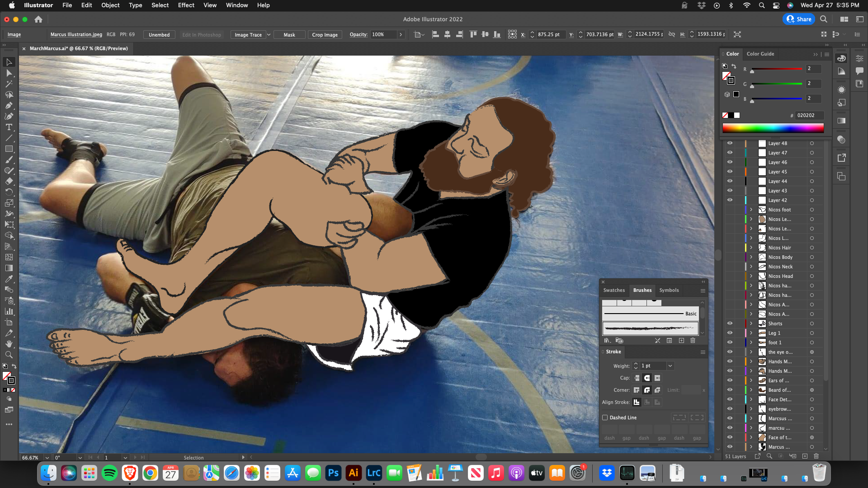Toggle visibility of Layer 48
The image size is (868, 488).
click(x=730, y=143)
